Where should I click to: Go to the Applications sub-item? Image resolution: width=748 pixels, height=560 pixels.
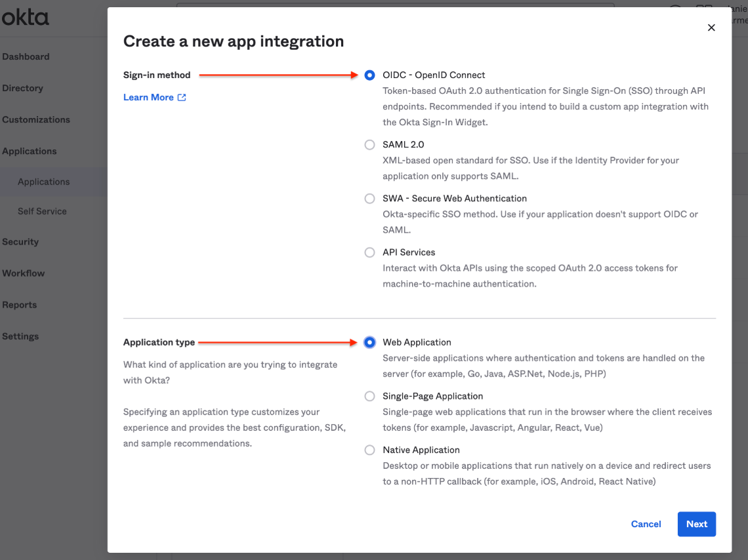44,182
